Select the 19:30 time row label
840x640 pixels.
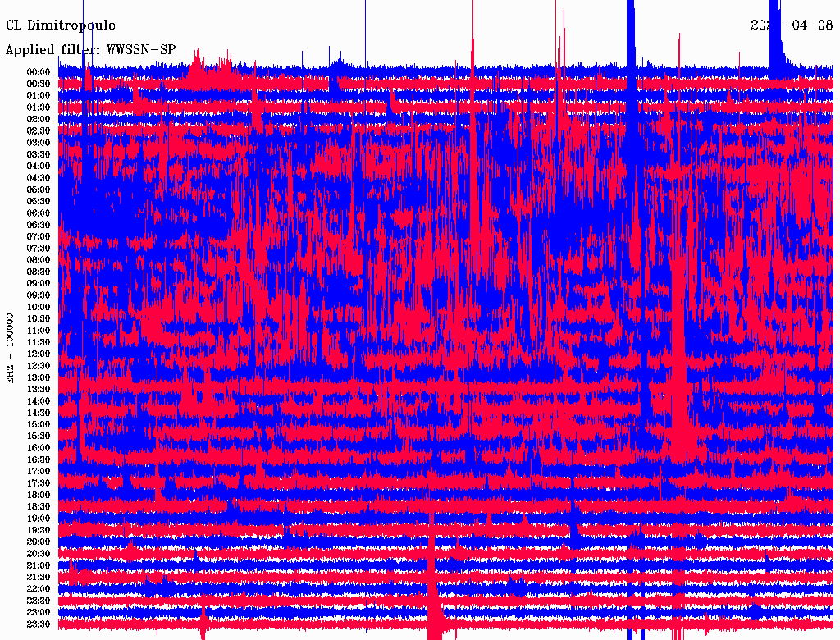[x=39, y=530]
